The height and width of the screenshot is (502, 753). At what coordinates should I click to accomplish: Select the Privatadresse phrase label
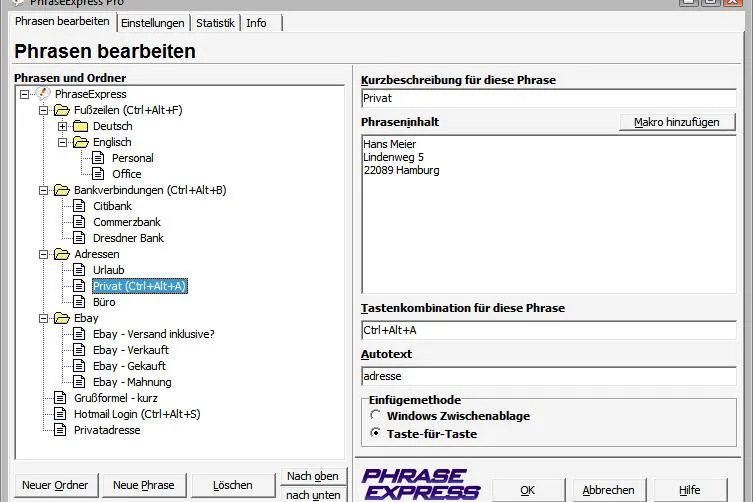[107, 429]
